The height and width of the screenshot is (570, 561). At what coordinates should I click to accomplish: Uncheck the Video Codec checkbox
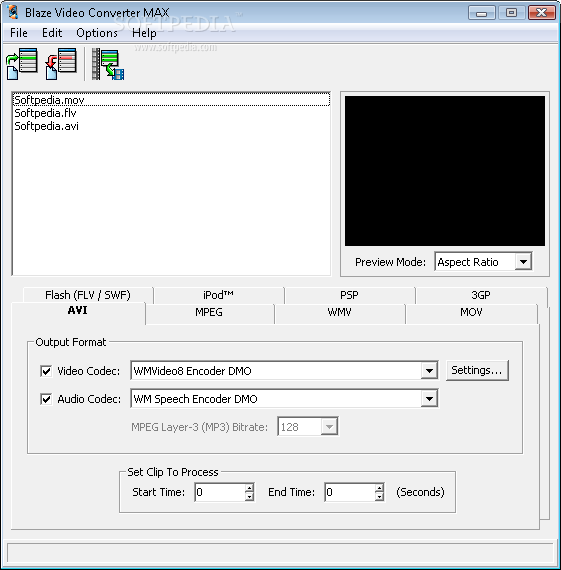pyautogui.click(x=46, y=371)
